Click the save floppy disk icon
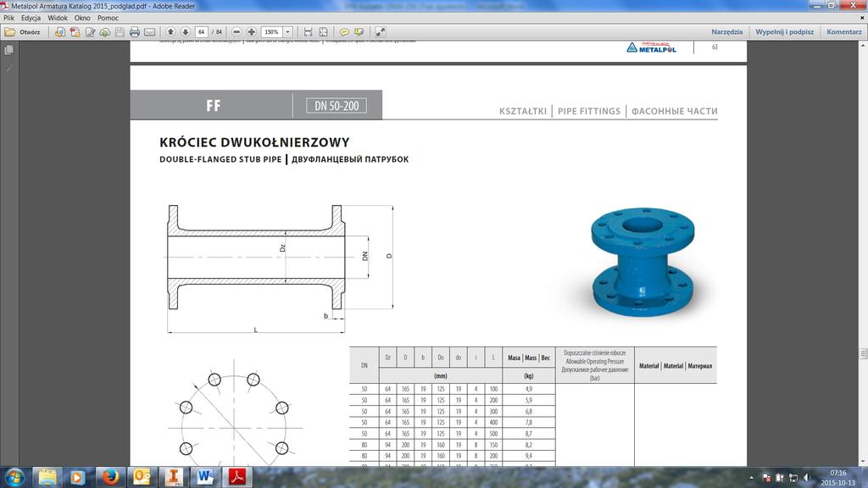This screenshot has height=488, width=868. click(120, 32)
